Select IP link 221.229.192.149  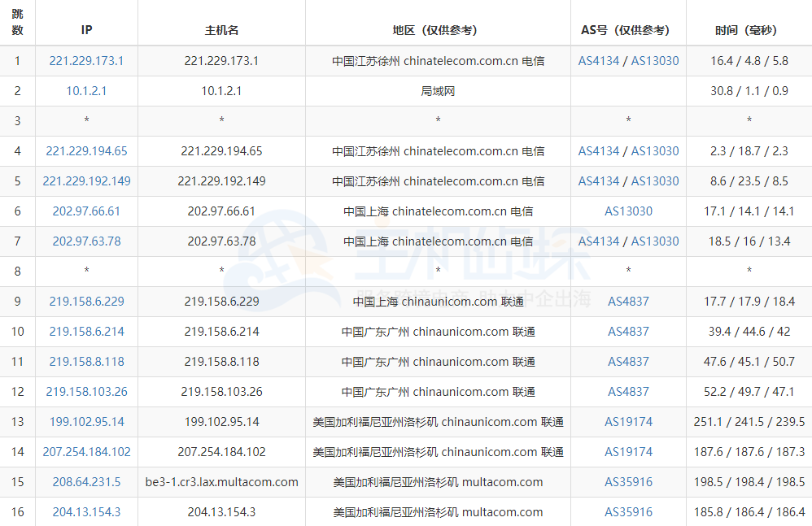(x=85, y=180)
